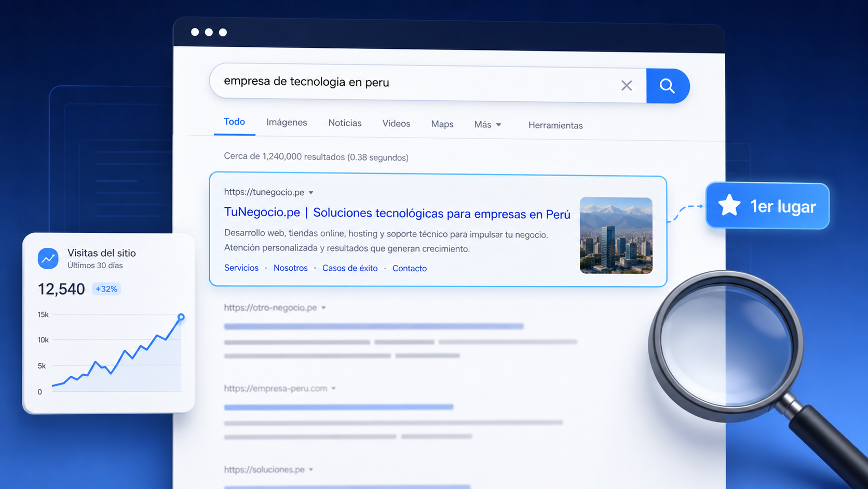The image size is (868, 489).
Task: Open the Nosotros sitelink
Action: (291, 268)
